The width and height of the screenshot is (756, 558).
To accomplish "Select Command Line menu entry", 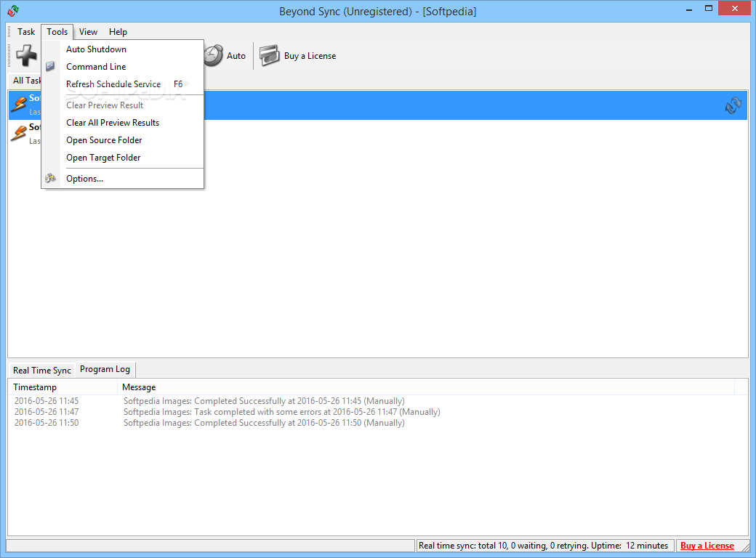I will click(123, 67).
